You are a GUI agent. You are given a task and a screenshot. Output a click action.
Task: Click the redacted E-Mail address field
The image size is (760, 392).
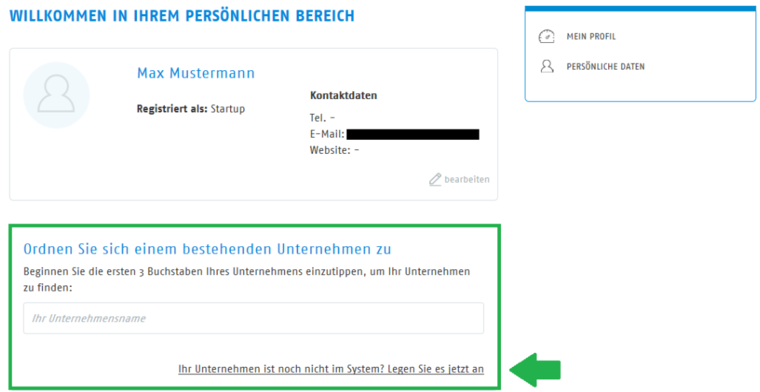pos(413,134)
